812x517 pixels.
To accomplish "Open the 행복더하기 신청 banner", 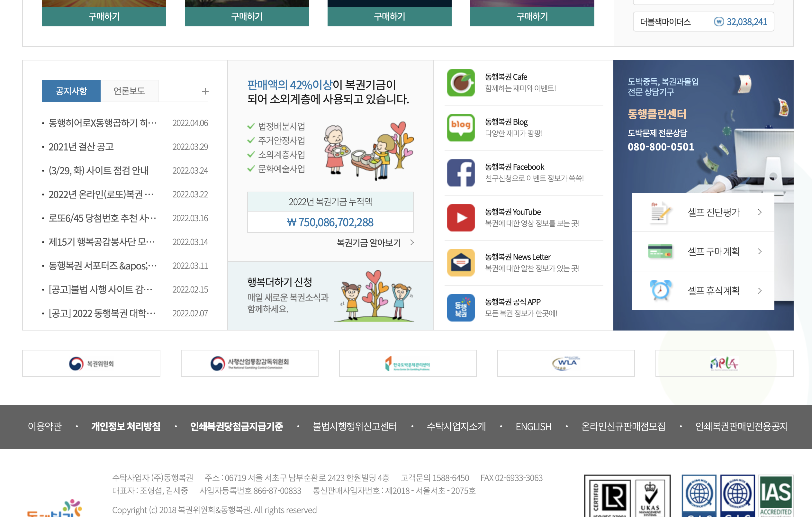I will [330, 295].
